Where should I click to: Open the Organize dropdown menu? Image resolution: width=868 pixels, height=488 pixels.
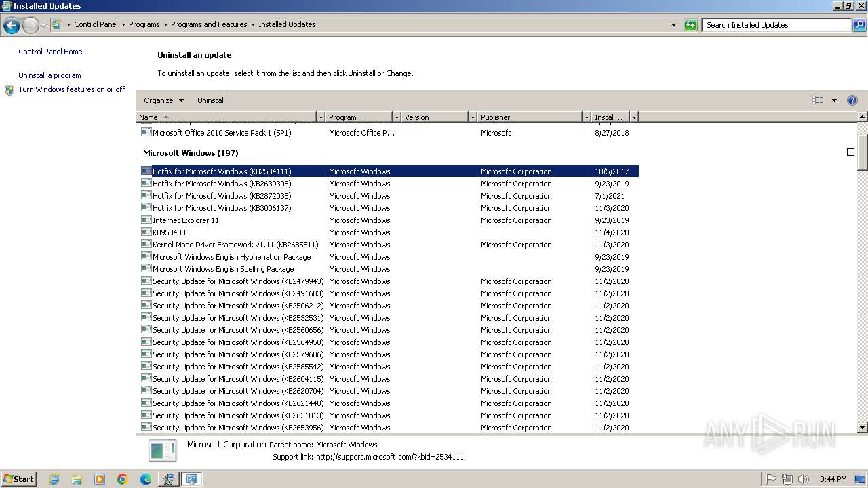tap(163, 100)
